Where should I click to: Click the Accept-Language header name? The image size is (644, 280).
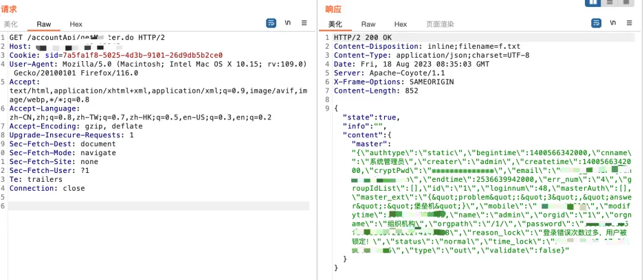pyautogui.click(x=45, y=108)
